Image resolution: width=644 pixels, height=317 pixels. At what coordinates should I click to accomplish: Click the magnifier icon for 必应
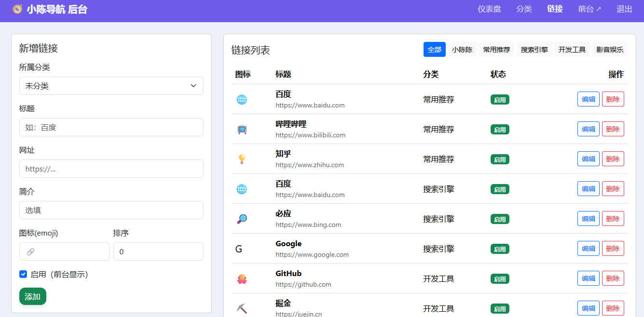coord(242,219)
